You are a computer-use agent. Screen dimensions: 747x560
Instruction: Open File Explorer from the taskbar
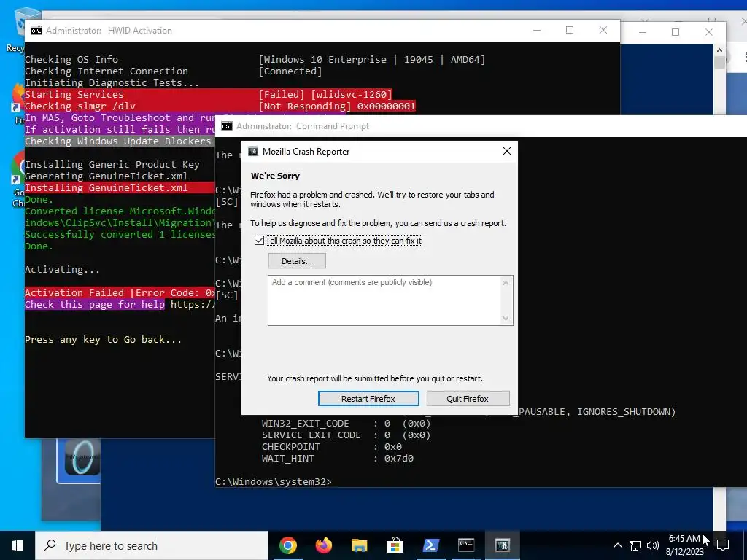point(360,545)
